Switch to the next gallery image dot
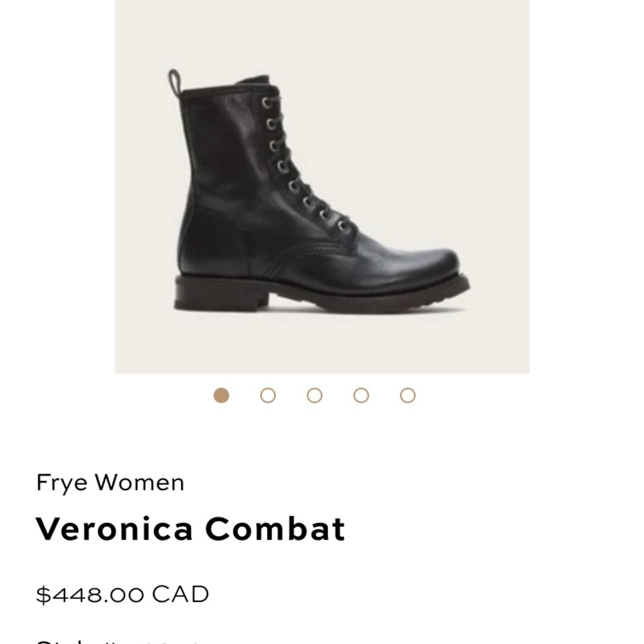Viewport: 644px width, 644px height. click(x=269, y=394)
